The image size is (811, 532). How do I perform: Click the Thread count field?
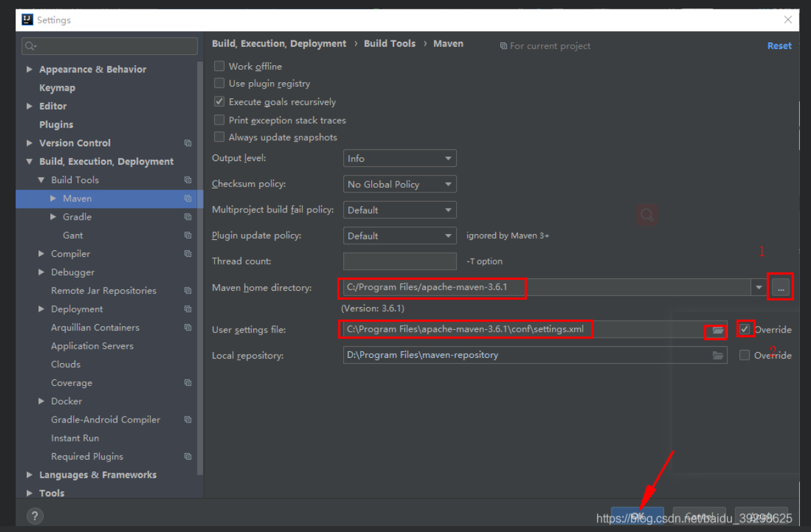400,261
